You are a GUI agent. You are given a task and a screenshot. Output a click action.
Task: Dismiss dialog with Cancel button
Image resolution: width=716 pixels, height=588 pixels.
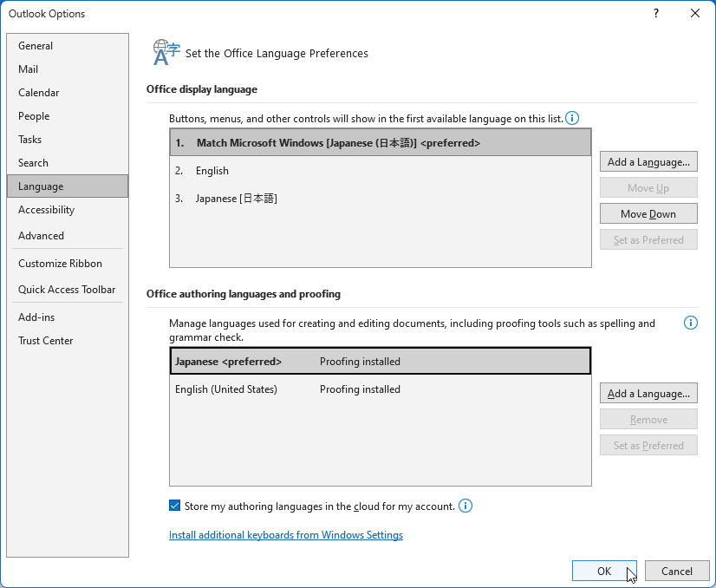point(677,572)
